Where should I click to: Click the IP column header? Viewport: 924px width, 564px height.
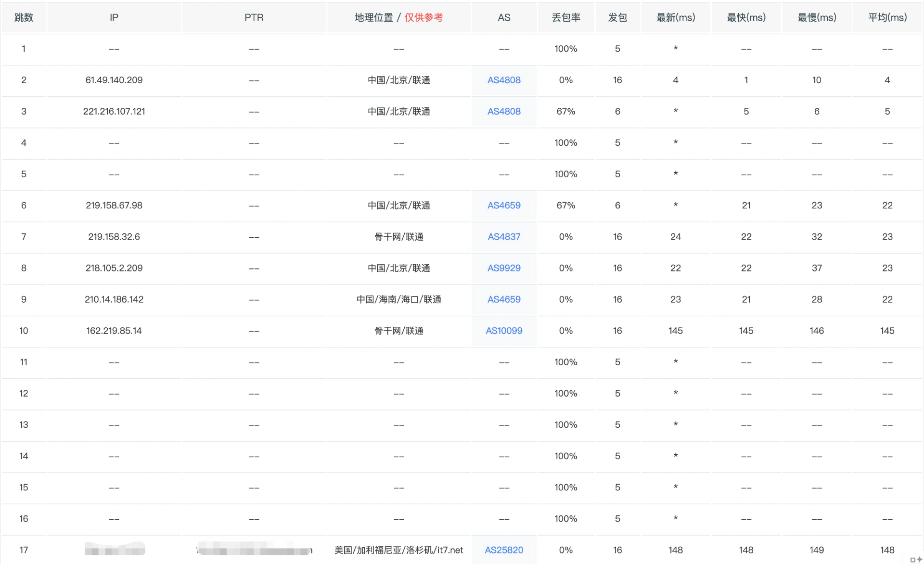[114, 17]
